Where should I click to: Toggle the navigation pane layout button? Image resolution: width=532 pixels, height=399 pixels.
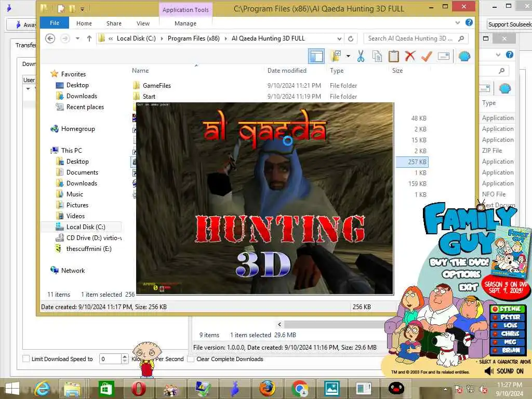(316, 56)
